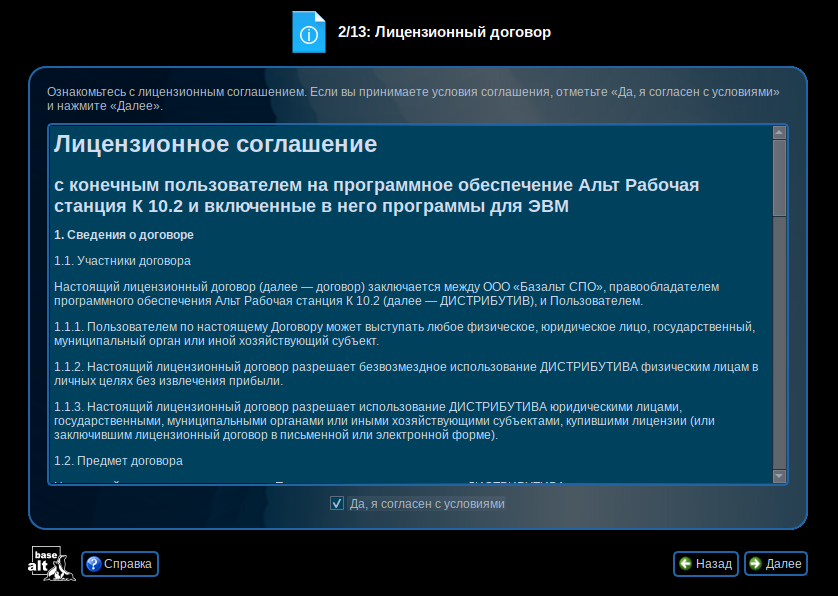Click the blue info document icon in header

click(308, 32)
